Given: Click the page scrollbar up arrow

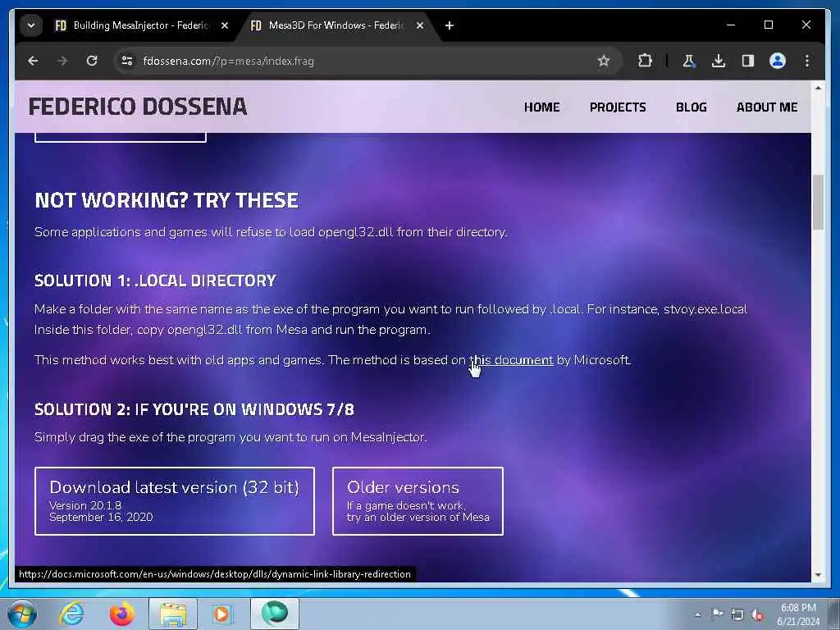Looking at the screenshot, I should click(x=818, y=87).
